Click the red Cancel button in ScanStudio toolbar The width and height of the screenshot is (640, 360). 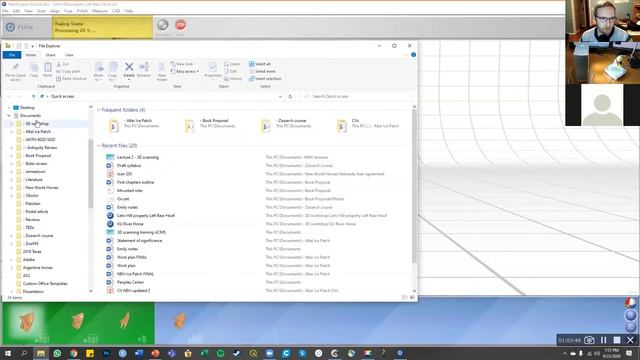[180, 25]
